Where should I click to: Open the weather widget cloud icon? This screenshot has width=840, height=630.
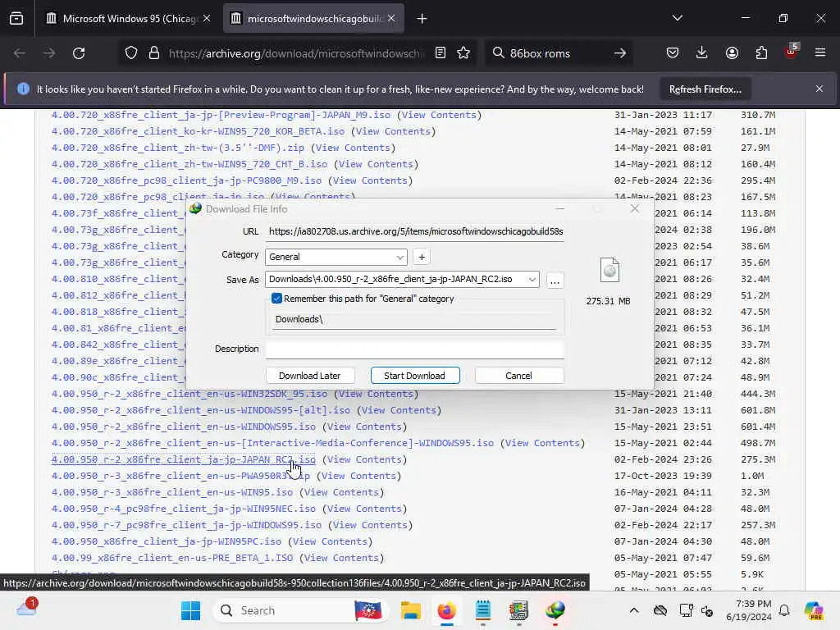26,608
